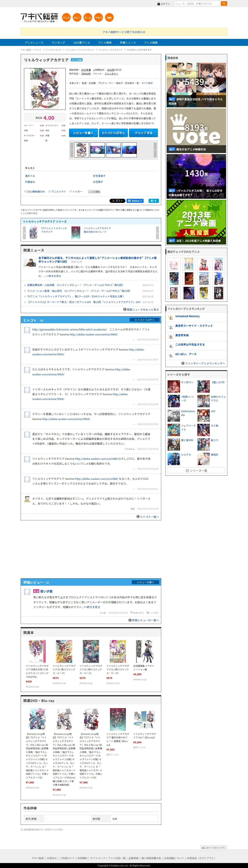Click the orange ゲーム circle icon
Screen dimensions: 248x868
click(x=88, y=18)
